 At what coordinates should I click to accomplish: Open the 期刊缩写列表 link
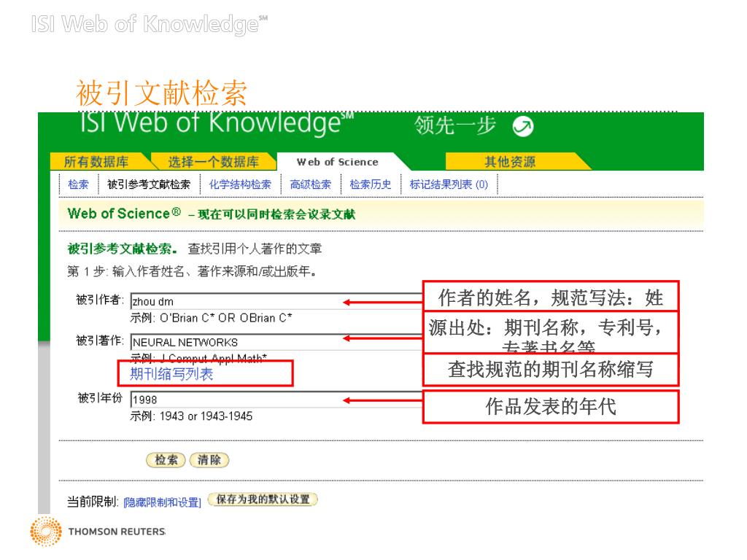[x=171, y=374]
